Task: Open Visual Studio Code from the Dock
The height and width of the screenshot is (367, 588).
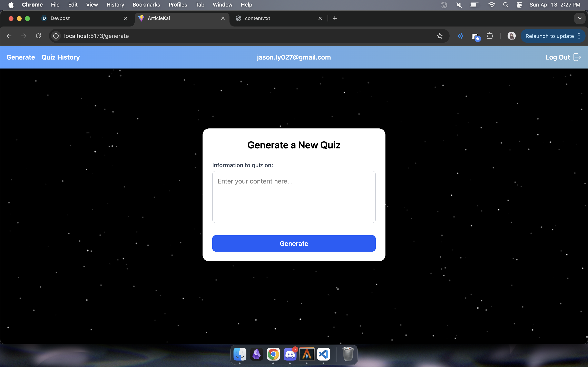Action: click(323, 354)
